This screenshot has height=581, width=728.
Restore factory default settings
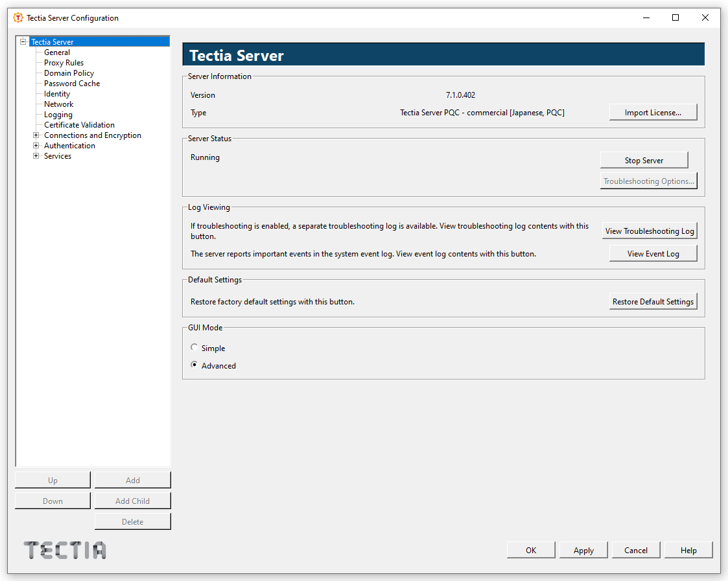pos(653,301)
